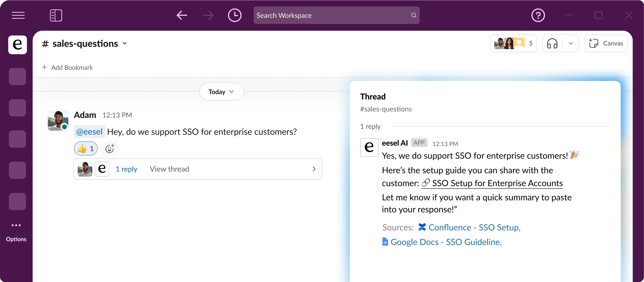Open the Today date dropdown
This screenshot has width=644, height=282.
[x=222, y=92]
